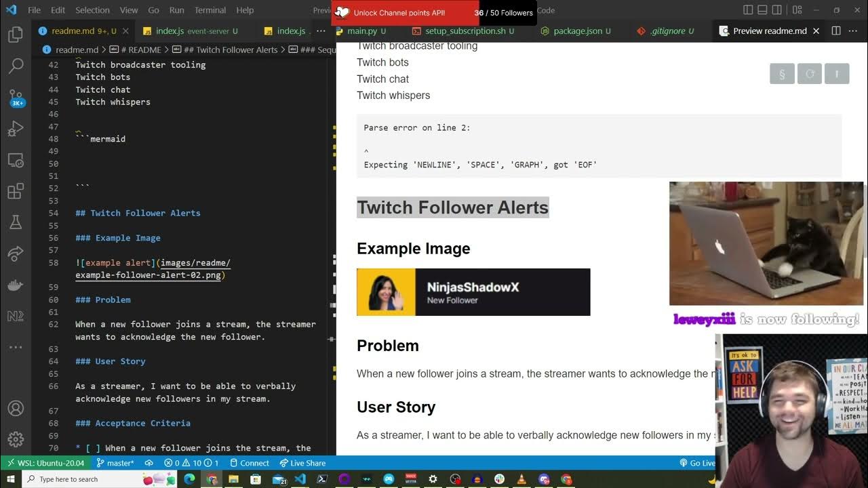Click the NinjasShadowX example alert image

[473, 292]
